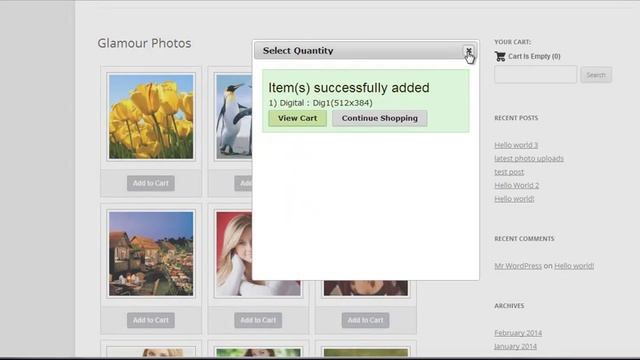Visit Mr WordPress commenter link
640x360 pixels.
(518, 266)
